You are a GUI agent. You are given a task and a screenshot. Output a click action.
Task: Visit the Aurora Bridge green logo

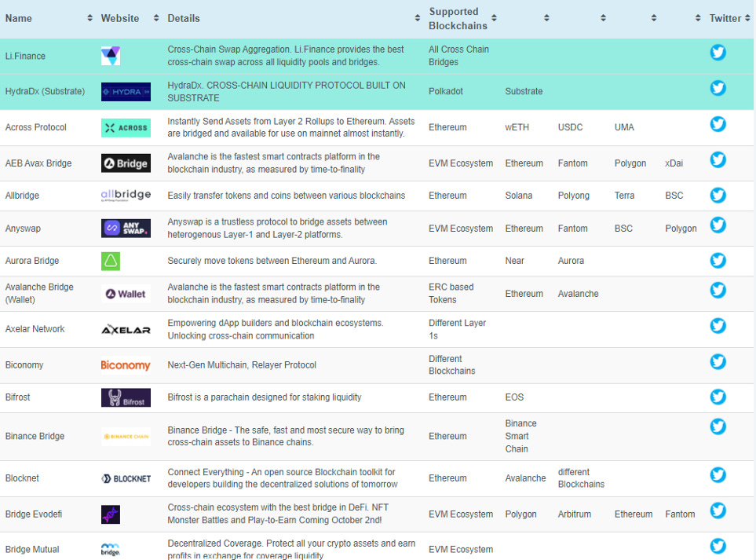click(111, 261)
